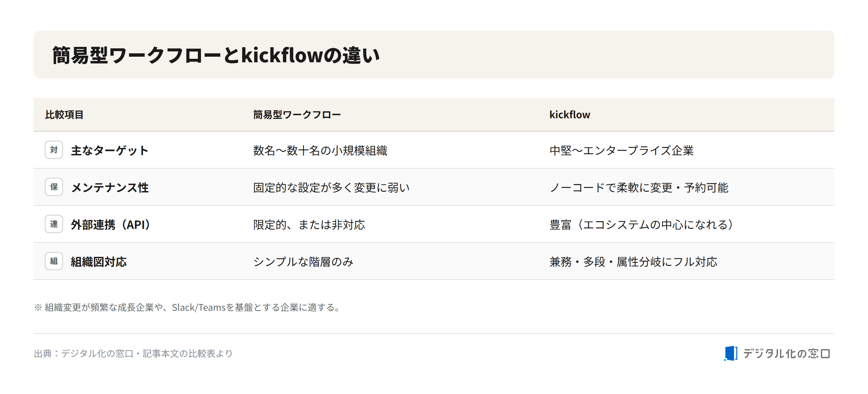Click the ノーコードで柔軟に変更・予約可能 cell
Screen dimensions: 868x394
pos(639,188)
